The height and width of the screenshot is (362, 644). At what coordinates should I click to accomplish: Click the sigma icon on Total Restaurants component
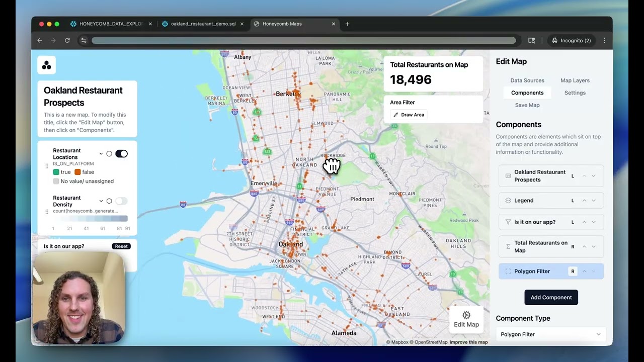click(x=508, y=247)
